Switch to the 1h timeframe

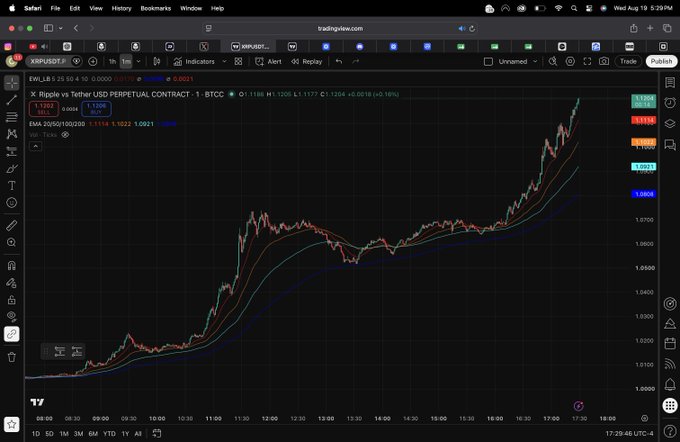(x=112, y=62)
